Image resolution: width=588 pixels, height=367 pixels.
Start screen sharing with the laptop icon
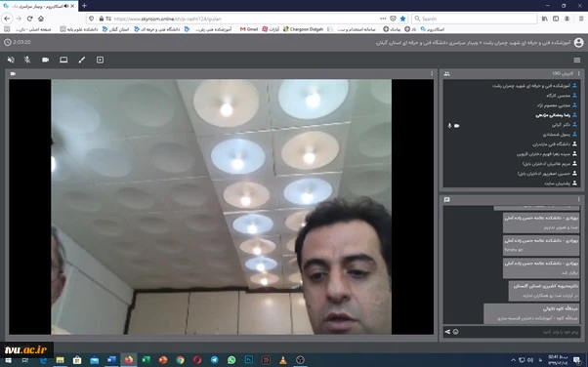tap(63, 60)
